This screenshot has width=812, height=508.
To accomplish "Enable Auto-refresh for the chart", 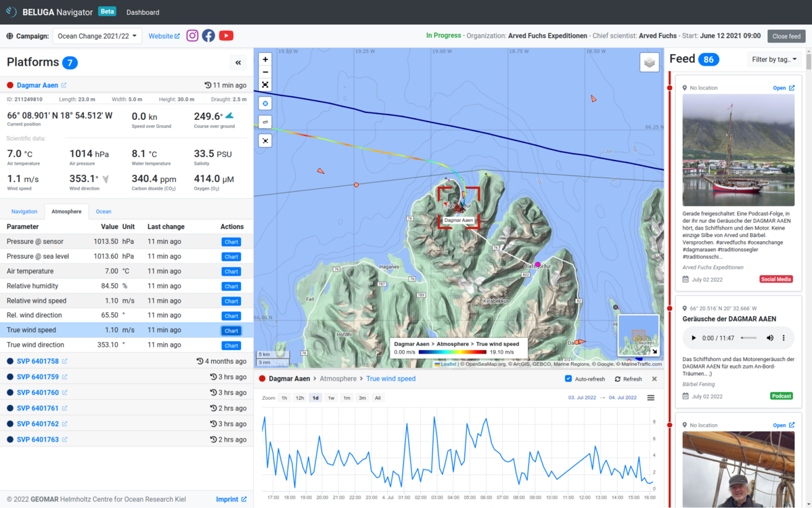I will click(x=569, y=379).
